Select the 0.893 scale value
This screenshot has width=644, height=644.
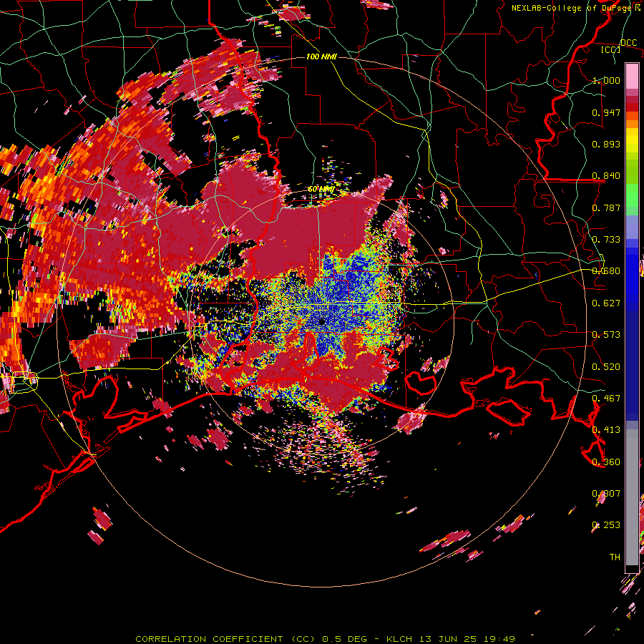point(606,144)
